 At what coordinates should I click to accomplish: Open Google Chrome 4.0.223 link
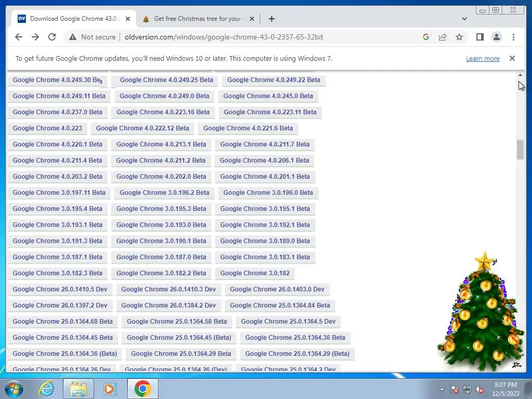pyautogui.click(x=47, y=128)
